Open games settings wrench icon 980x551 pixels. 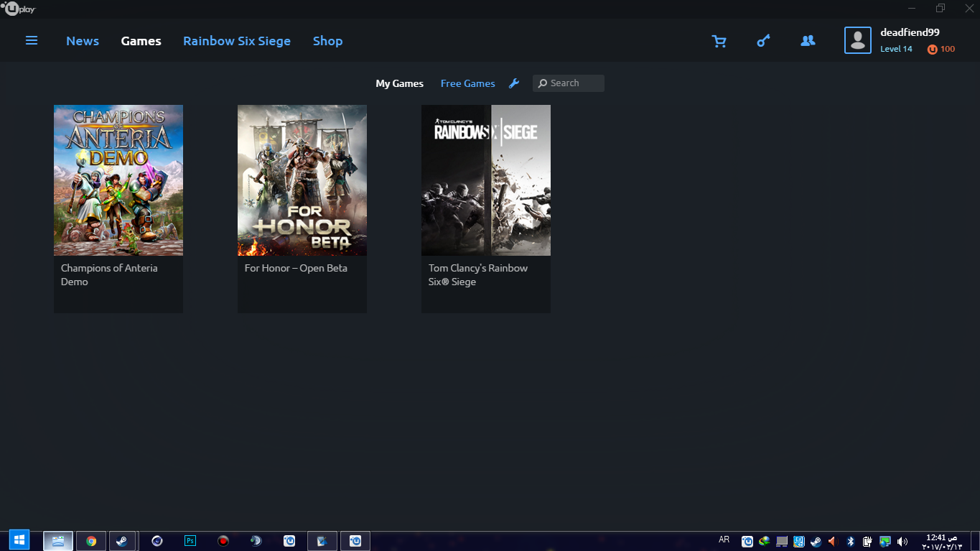[x=514, y=83]
